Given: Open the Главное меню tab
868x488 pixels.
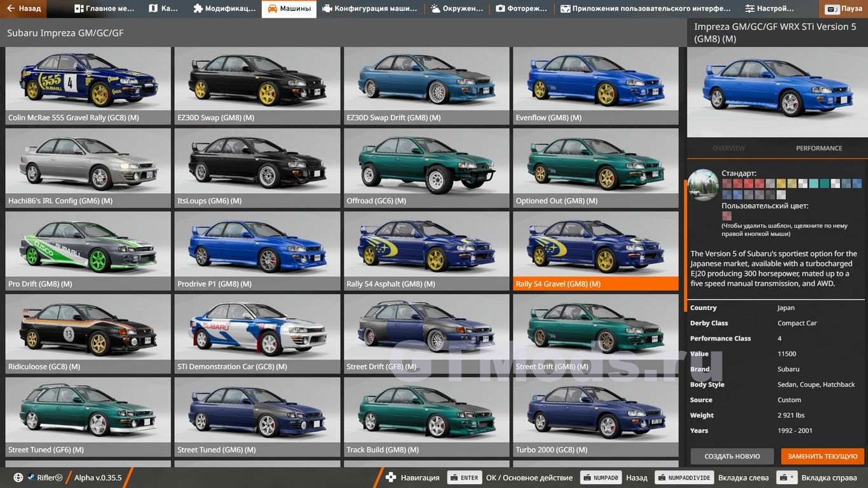Looking at the screenshot, I should pyautogui.click(x=104, y=9).
